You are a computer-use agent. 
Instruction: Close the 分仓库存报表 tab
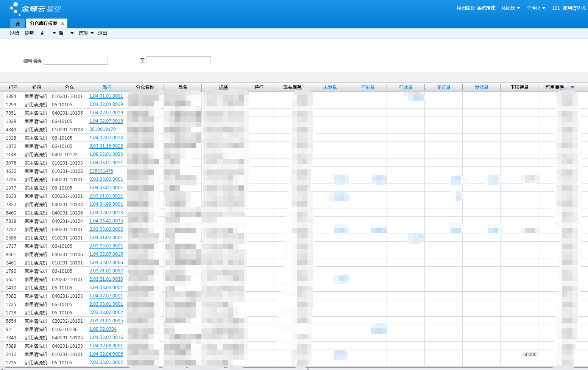coord(62,24)
